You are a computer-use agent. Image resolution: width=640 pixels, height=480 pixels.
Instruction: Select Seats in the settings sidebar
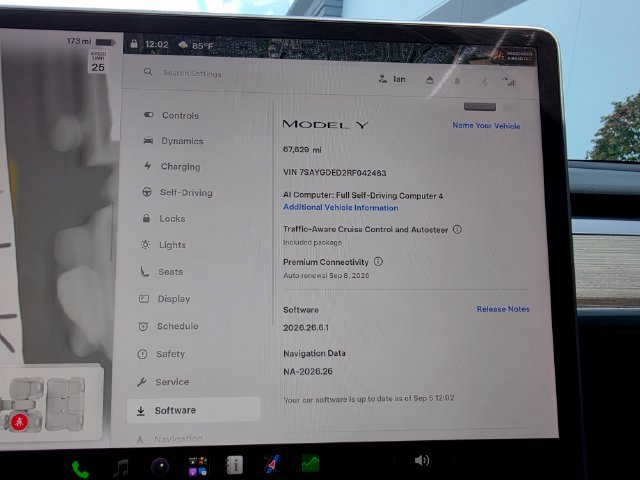pos(161,272)
